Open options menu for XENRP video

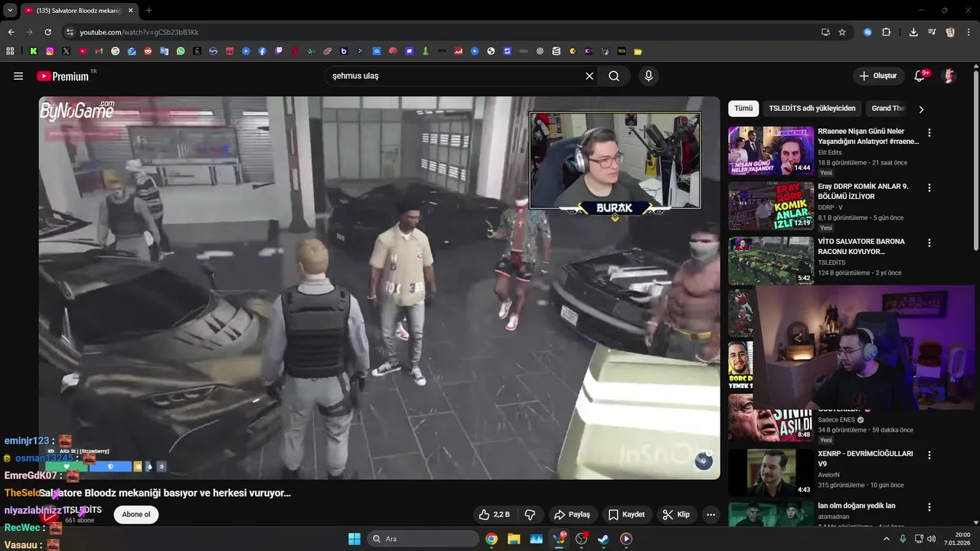point(929,455)
